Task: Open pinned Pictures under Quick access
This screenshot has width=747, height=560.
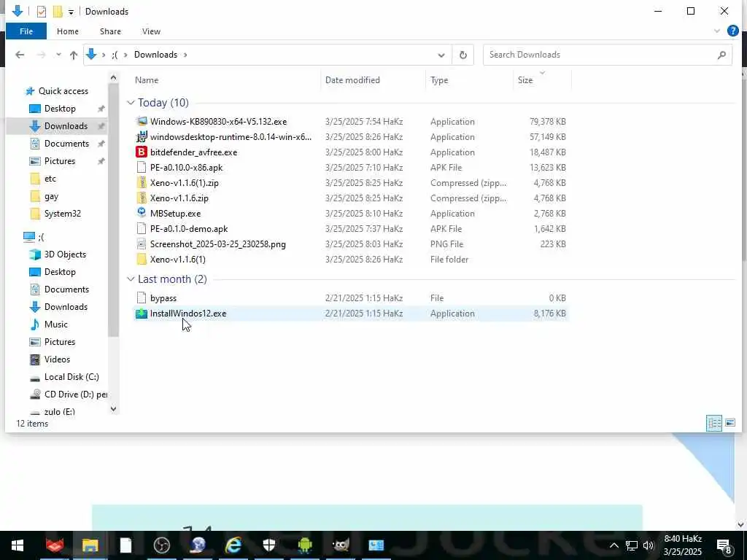Action: coord(60,161)
